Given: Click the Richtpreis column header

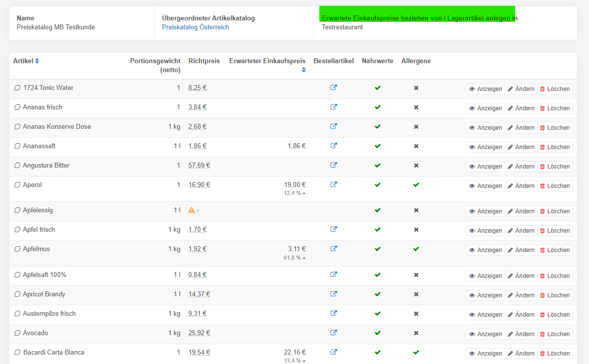Looking at the screenshot, I should [x=204, y=61].
